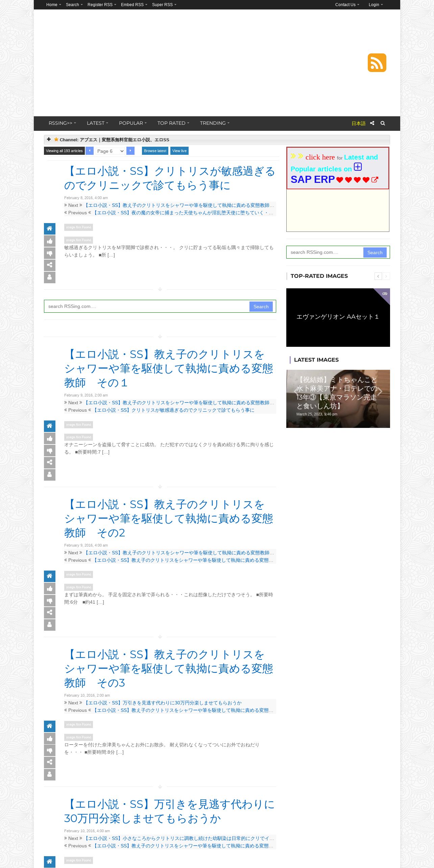Click user icon beside February 9 2:00 am article
434x868 pixels.
[x=50, y=475]
